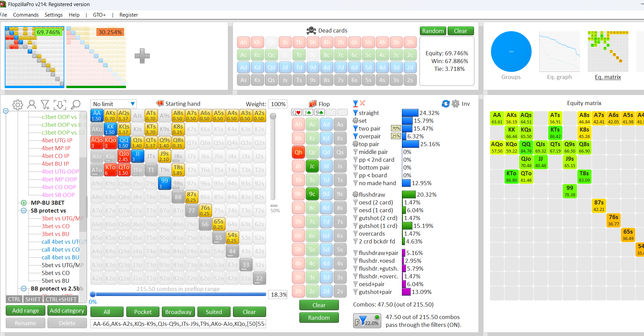This screenshot has width=644, height=336.
Task: Click the big filter F button icon
Action: coord(367,321)
